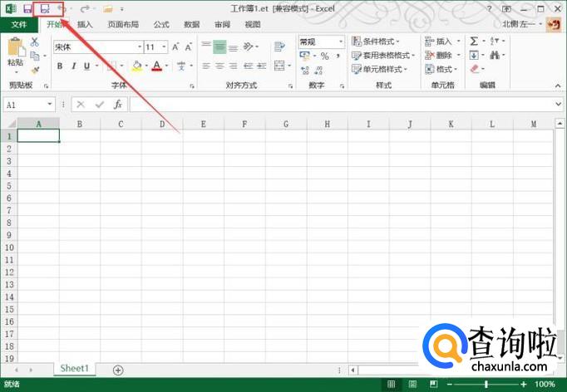Click the Percent Style icon
The height and width of the screenshot is (392, 567).
click(324, 56)
